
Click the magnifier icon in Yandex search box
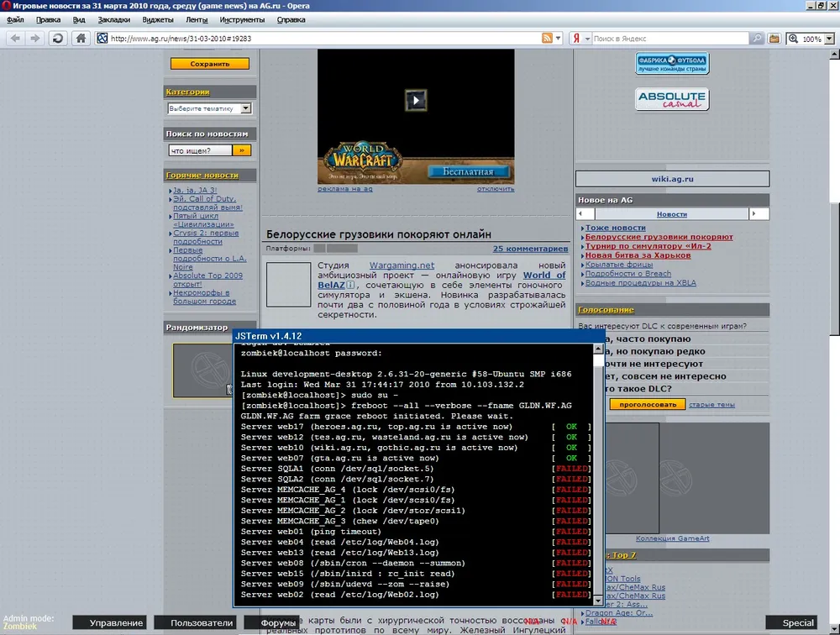[x=757, y=39]
